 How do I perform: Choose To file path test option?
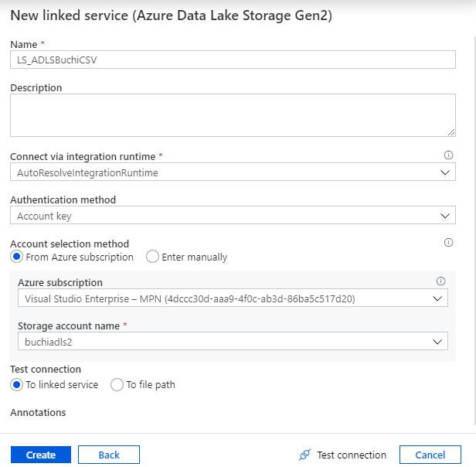click(117, 384)
